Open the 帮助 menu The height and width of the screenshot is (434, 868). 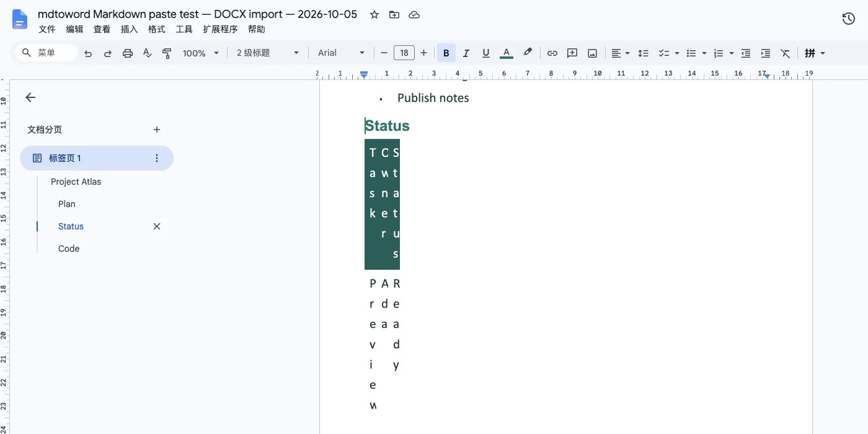click(256, 29)
